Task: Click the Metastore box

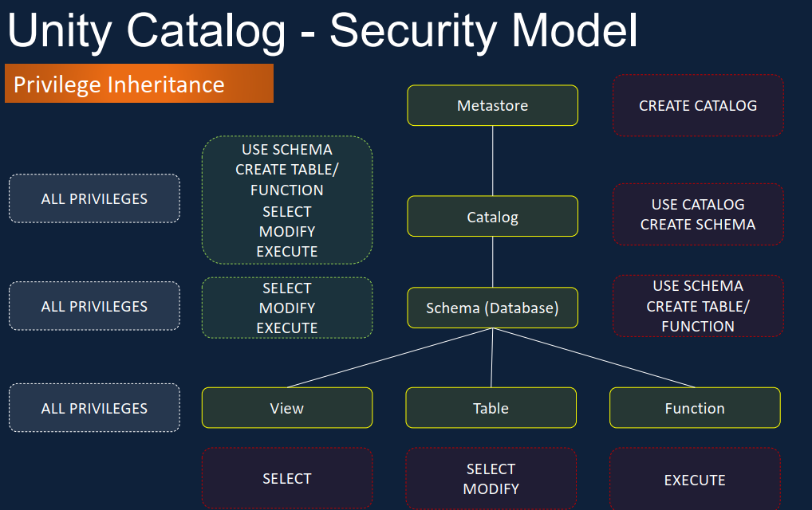Action: point(492,105)
